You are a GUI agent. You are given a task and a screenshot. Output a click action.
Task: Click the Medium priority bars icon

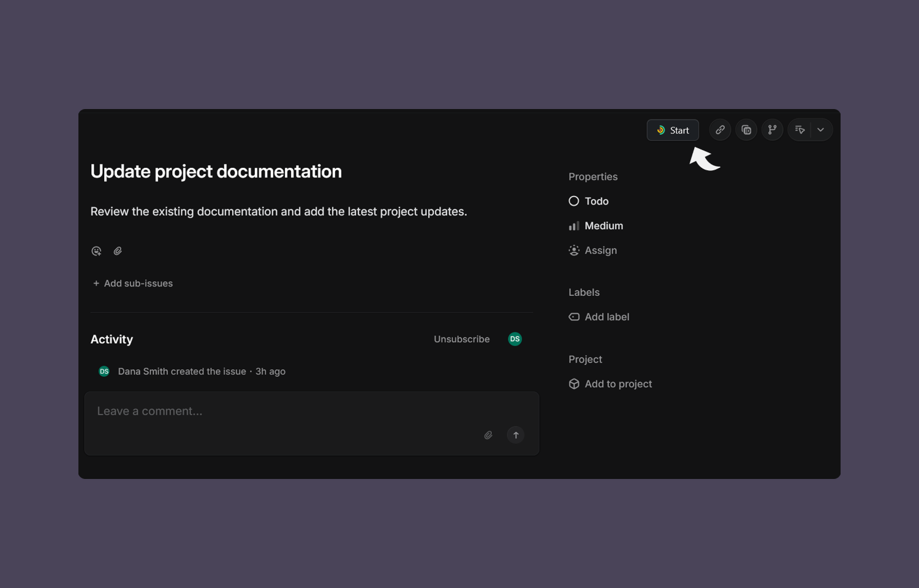coord(574,226)
